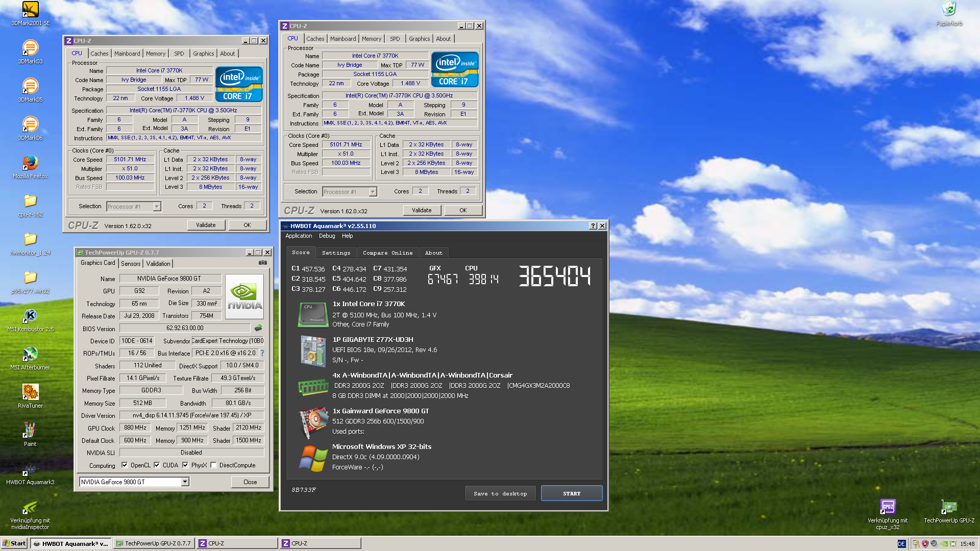Viewport: 980px width, 551px height.
Task: Click the BIOS save icon in GPU-Z
Action: pyautogui.click(x=258, y=328)
